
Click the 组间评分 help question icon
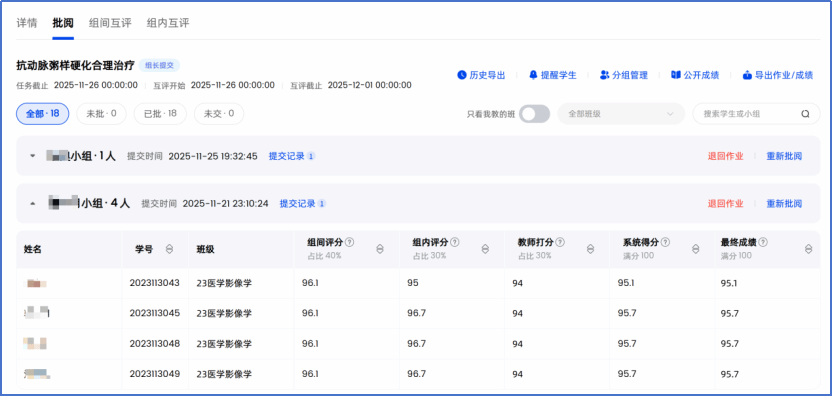(x=349, y=242)
